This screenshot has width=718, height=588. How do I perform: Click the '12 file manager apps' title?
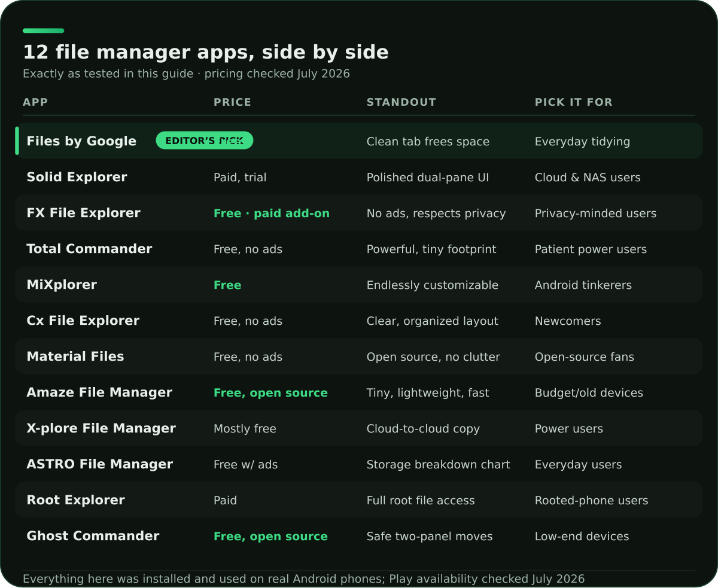coord(206,53)
